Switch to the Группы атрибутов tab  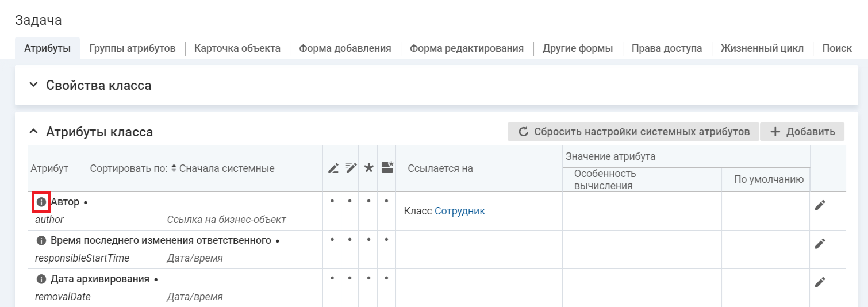click(x=132, y=48)
